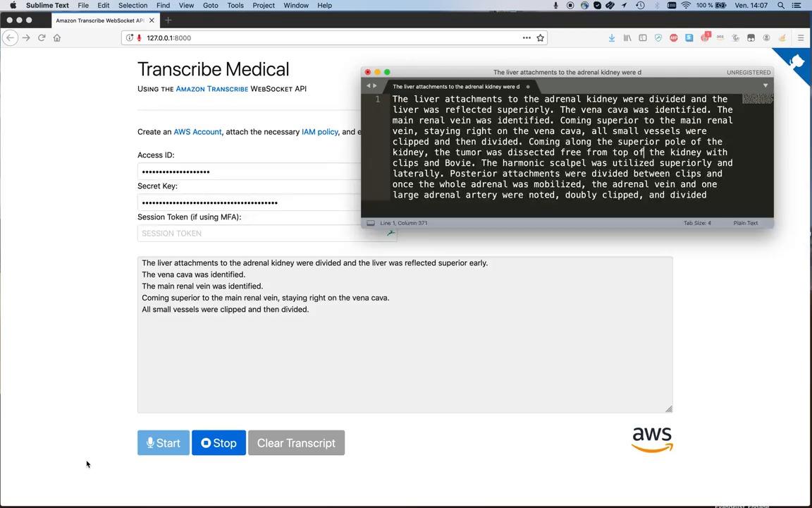Focus the Session Token input field
812x508 pixels.
(x=266, y=234)
